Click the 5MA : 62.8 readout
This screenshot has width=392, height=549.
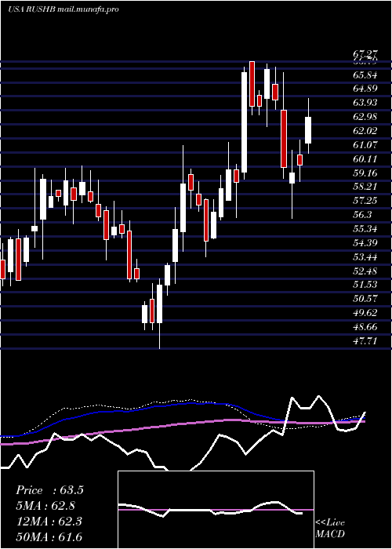45,506
